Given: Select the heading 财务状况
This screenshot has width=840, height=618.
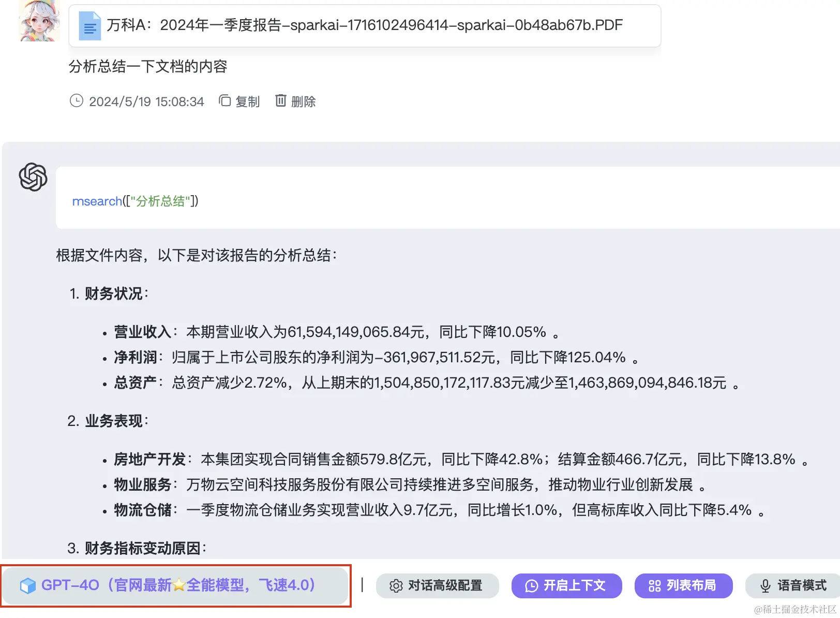Looking at the screenshot, I should (x=113, y=293).
